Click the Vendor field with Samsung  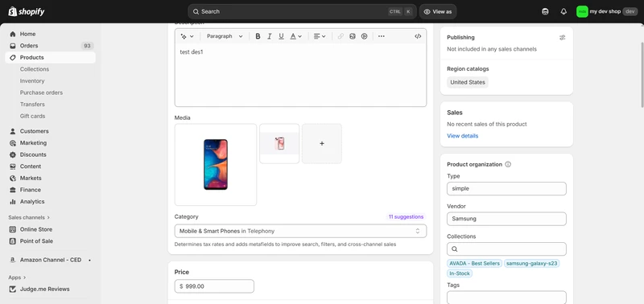[x=506, y=219]
